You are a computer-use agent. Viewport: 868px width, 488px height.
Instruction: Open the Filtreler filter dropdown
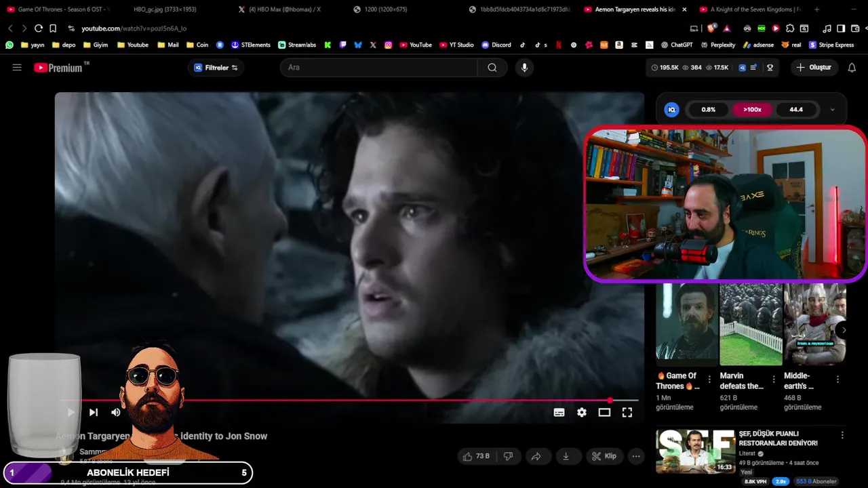pos(216,68)
